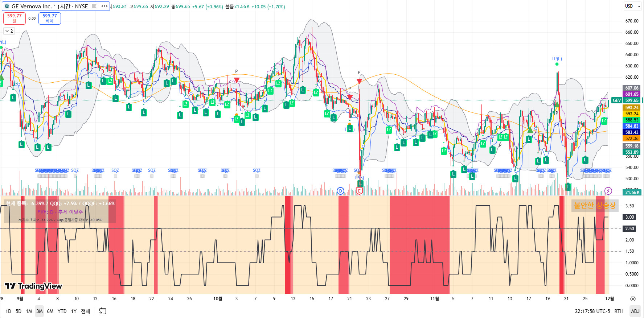Image resolution: width=644 pixels, height=318 pixels.
Task: Toggle the ADJ adjusted-price button
Action: [x=635, y=311]
